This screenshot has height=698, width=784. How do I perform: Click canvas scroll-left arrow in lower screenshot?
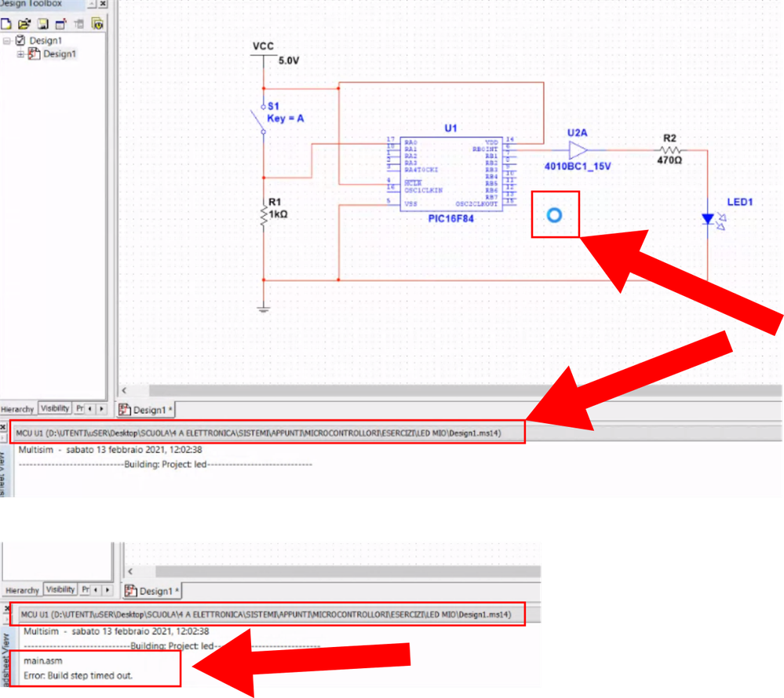tap(130, 572)
